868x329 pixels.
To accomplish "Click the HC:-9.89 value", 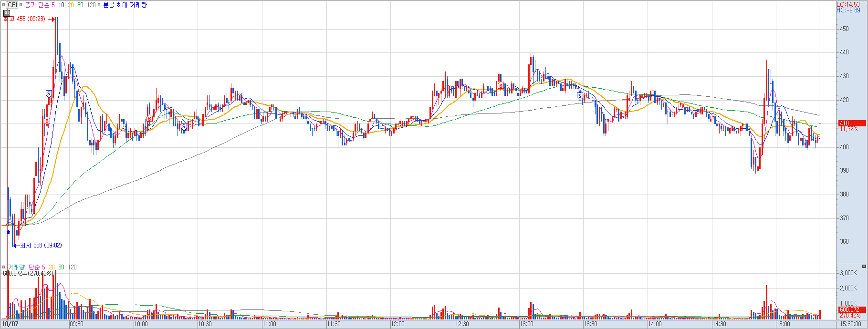I will point(848,10).
